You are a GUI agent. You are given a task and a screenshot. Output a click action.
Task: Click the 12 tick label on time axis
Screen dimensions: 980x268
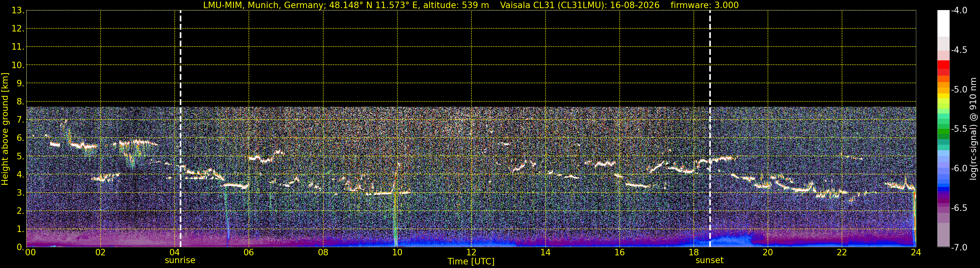471,252
